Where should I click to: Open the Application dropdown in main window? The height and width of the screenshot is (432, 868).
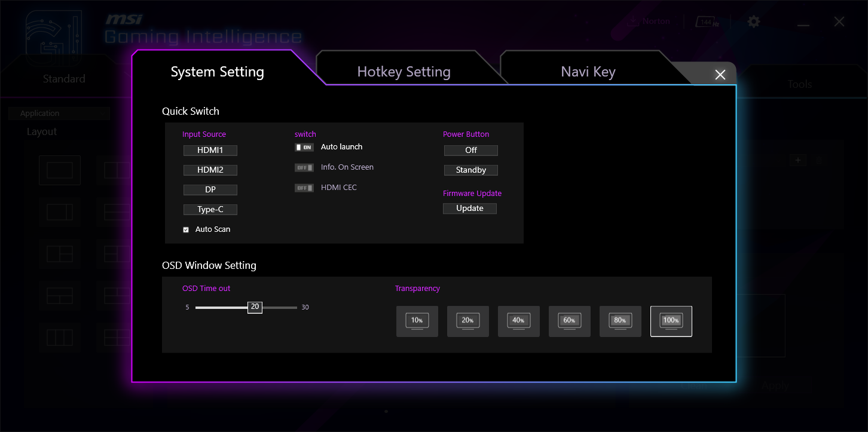59,114
